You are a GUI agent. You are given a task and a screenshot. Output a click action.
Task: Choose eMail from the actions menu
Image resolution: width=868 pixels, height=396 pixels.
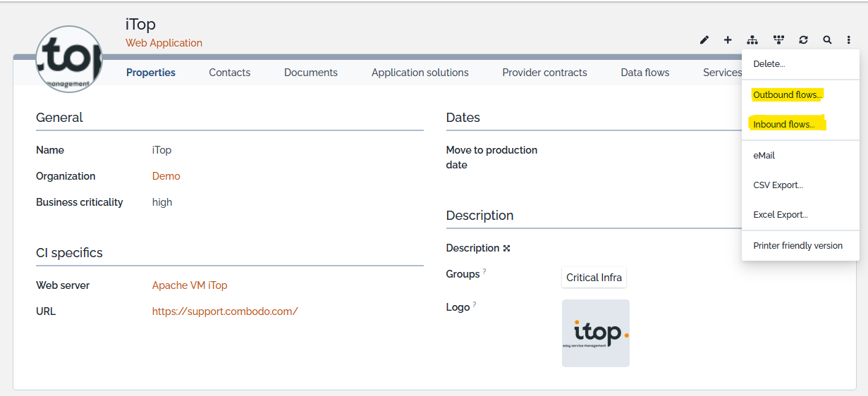tap(764, 156)
